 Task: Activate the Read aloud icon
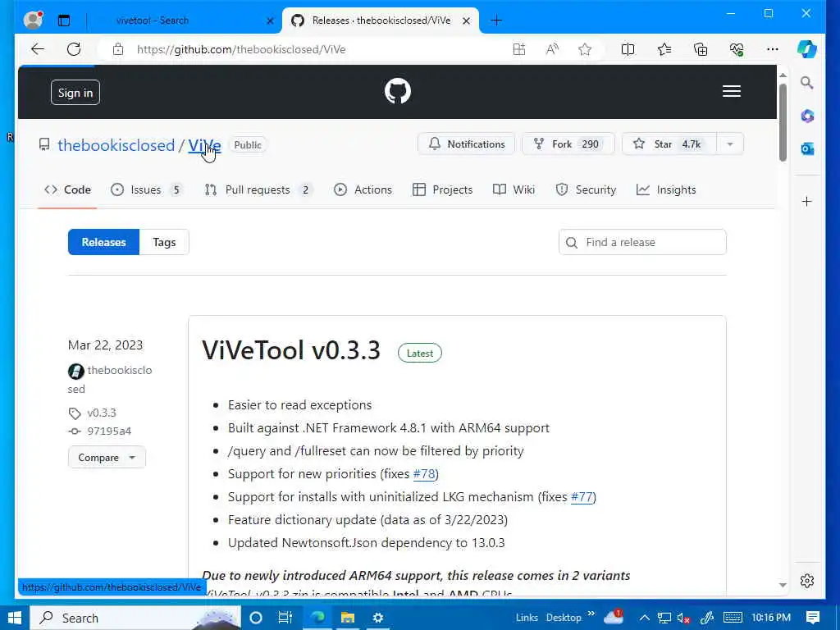click(552, 49)
